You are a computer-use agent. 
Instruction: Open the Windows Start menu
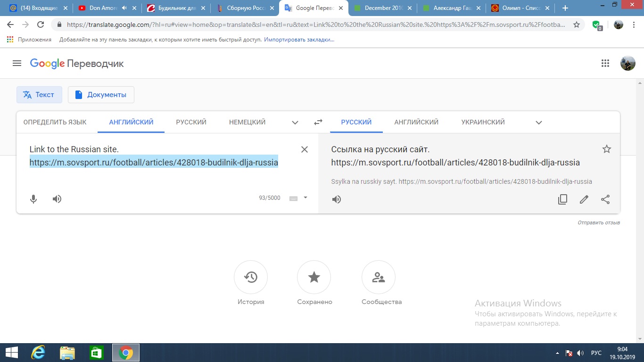(11, 353)
